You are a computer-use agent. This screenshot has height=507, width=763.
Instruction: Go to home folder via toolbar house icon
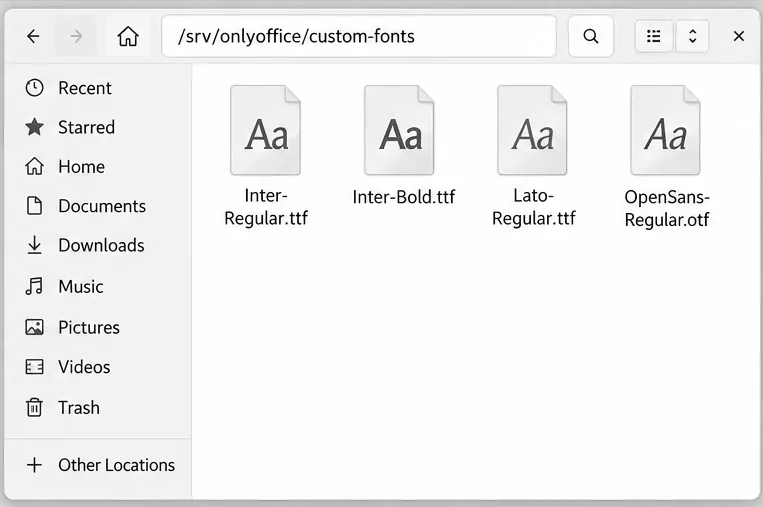(128, 36)
